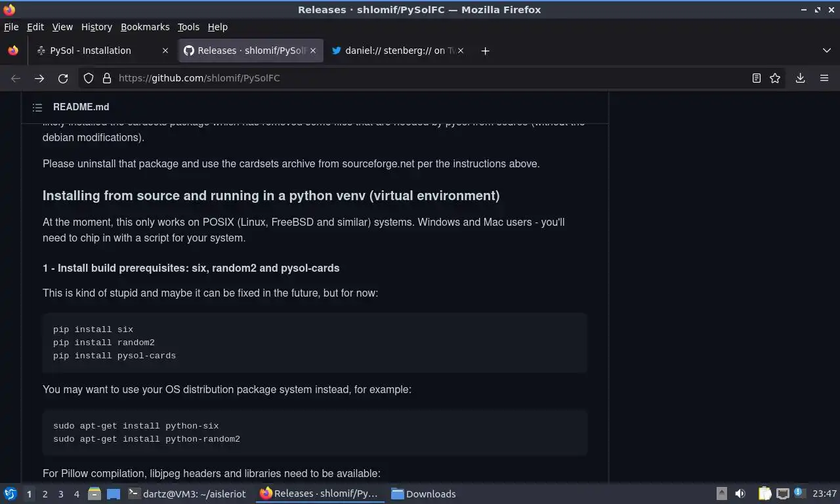
Task: Click the 'pip install random2' code line
Action: pyautogui.click(x=104, y=343)
